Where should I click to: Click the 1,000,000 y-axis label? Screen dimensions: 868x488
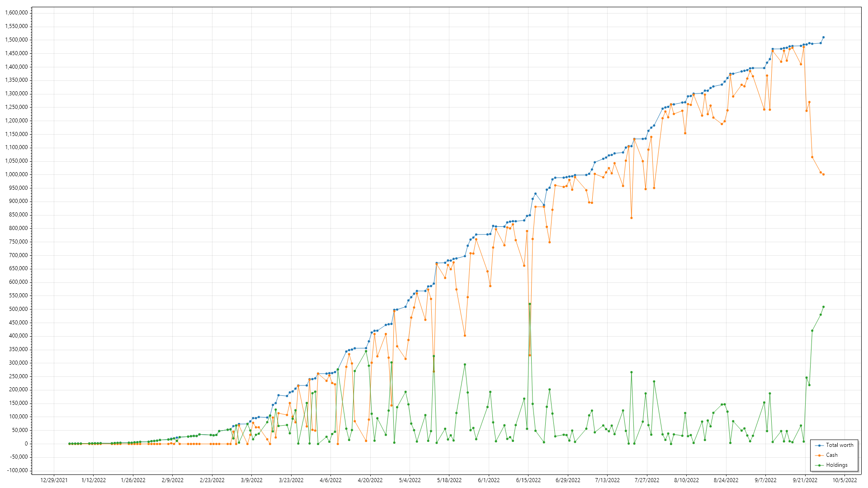click(16, 174)
